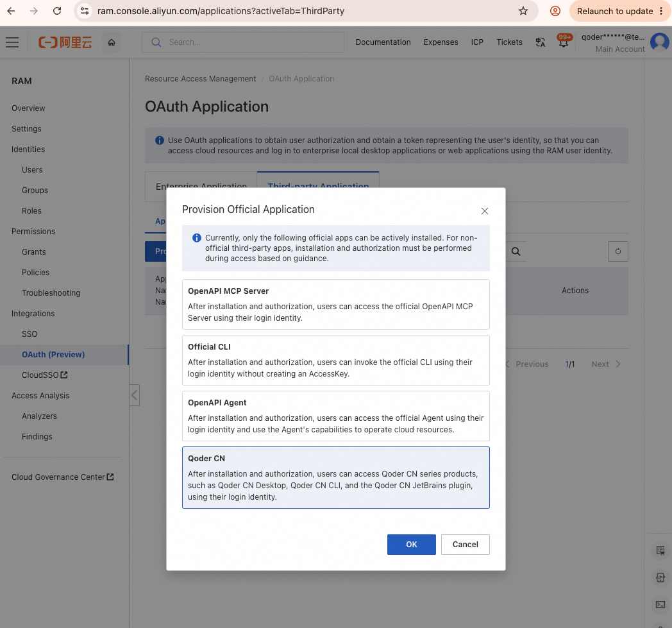The width and height of the screenshot is (672, 628).
Task: Click the Relaunch to update button
Action: (x=615, y=11)
